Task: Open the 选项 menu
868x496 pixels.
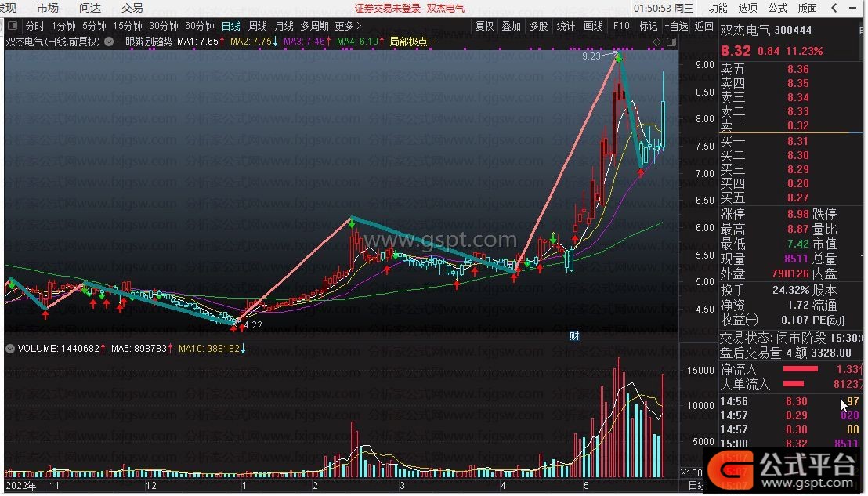Action: coord(747,8)
